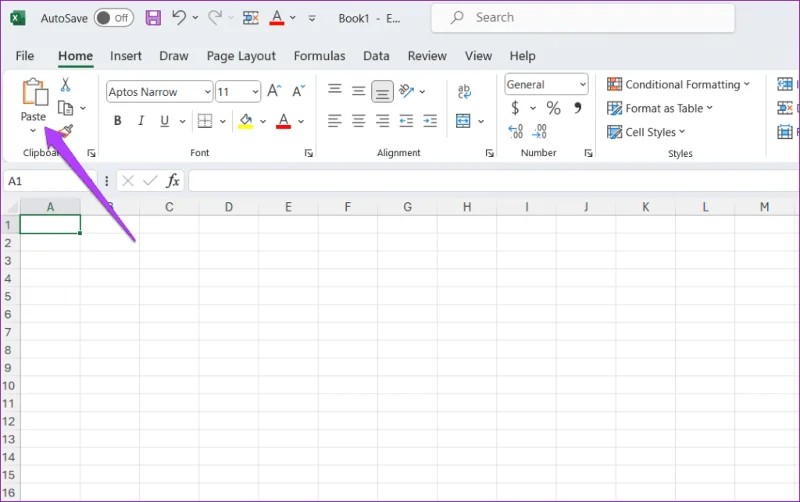Open Font settings dialog launcher

pos(309,153)
